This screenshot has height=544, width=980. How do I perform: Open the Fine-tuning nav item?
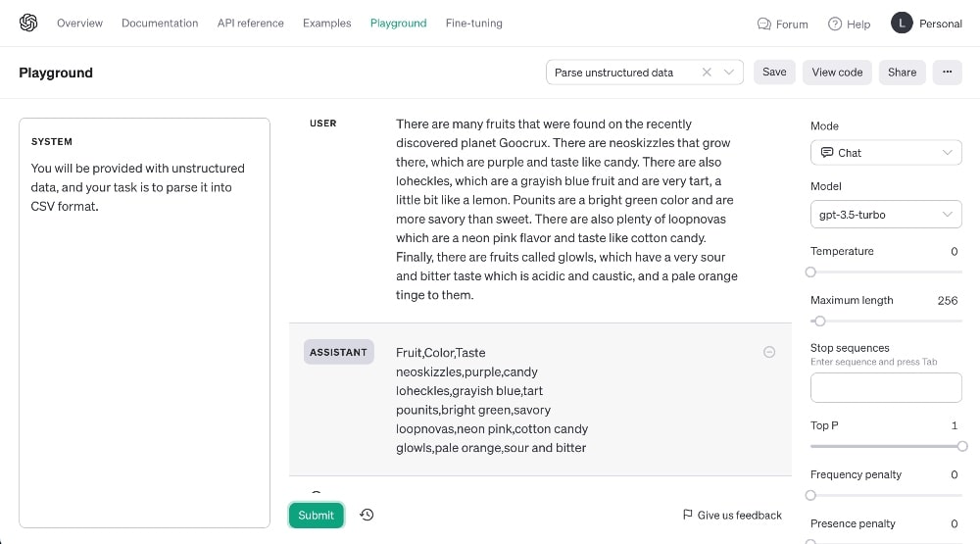(473, 24)
